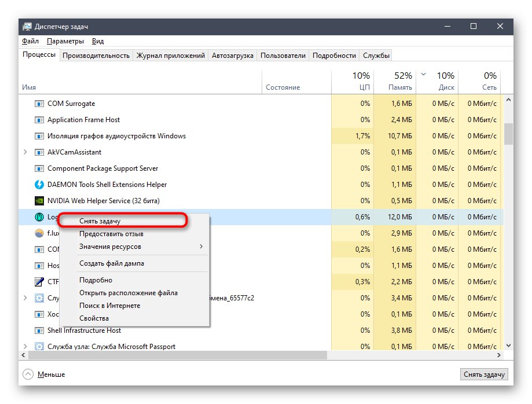
Task: Collapse view using the Меньше toggle
Action: 44,374
